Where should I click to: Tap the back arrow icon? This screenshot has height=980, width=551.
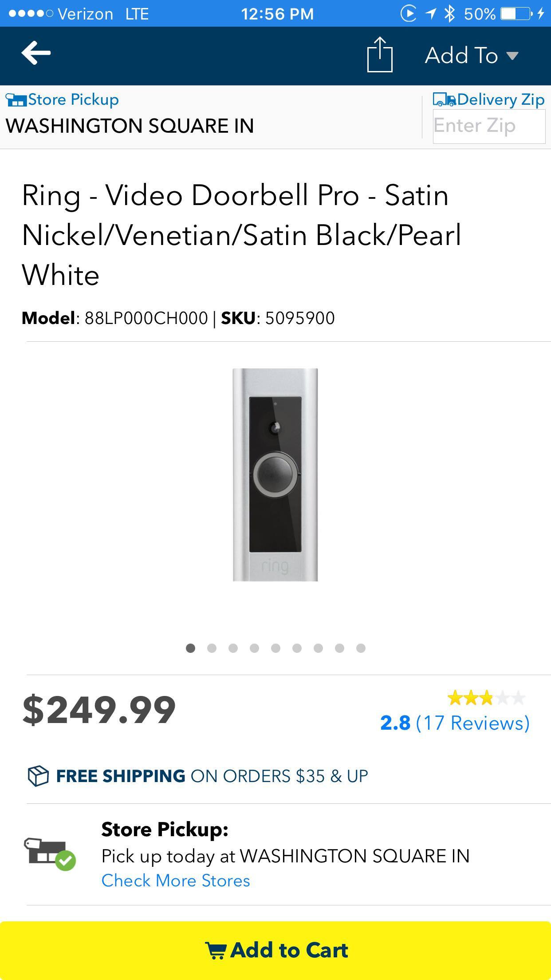click(36, 53)
